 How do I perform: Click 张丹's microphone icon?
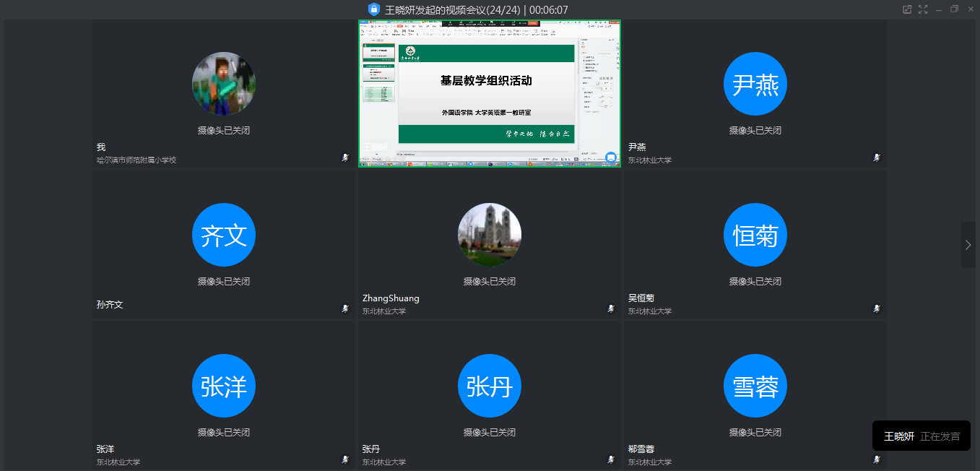[x=610, y=459]
